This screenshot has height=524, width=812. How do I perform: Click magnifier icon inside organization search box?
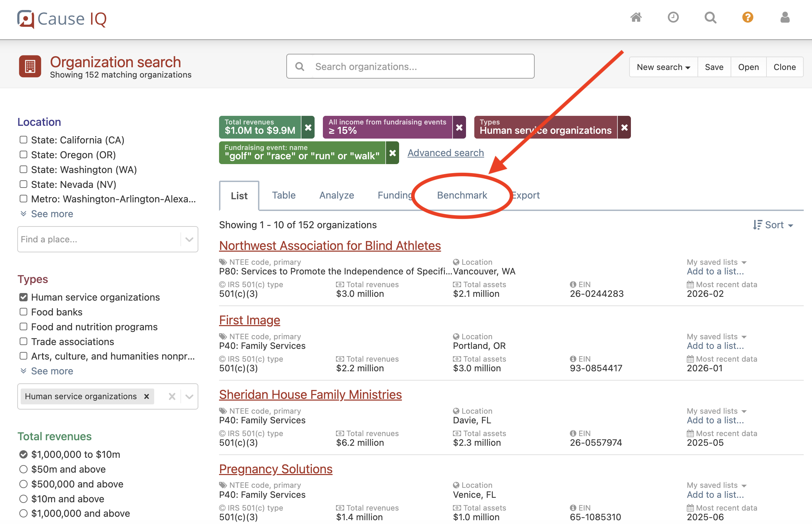coord(300,66)
